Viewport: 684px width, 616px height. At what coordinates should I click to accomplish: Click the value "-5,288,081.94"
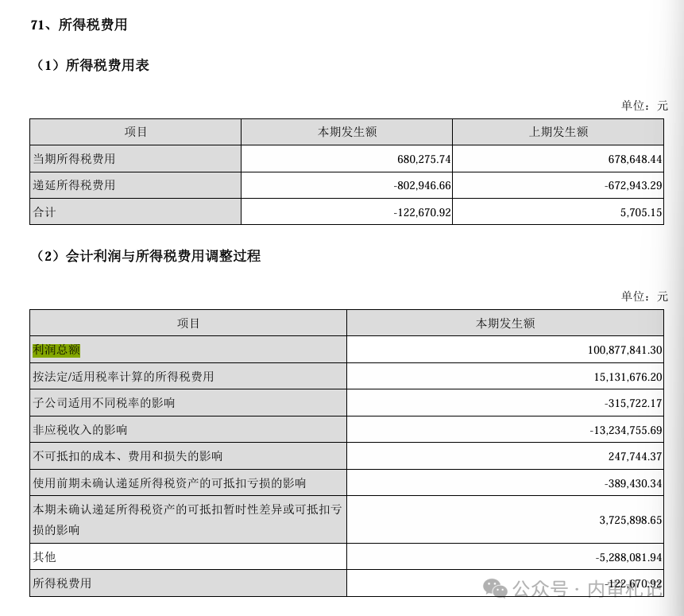(628, 557)
